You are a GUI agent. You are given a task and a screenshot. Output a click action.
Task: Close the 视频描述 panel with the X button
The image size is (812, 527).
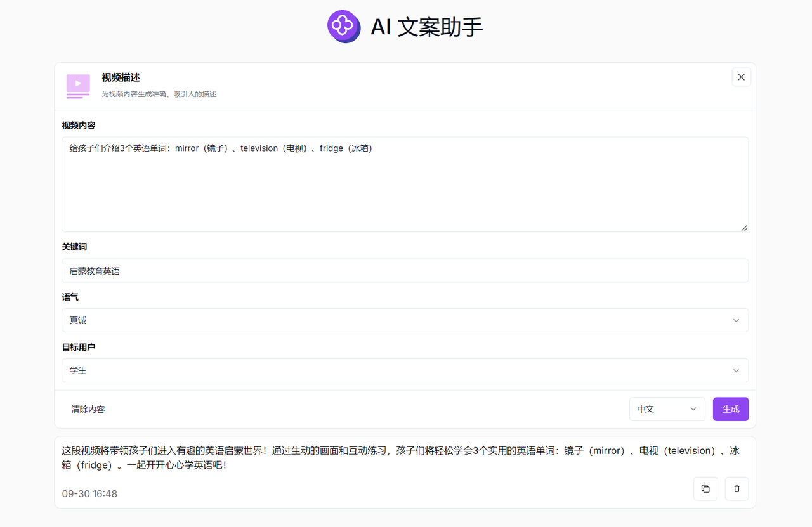point(741,77)
